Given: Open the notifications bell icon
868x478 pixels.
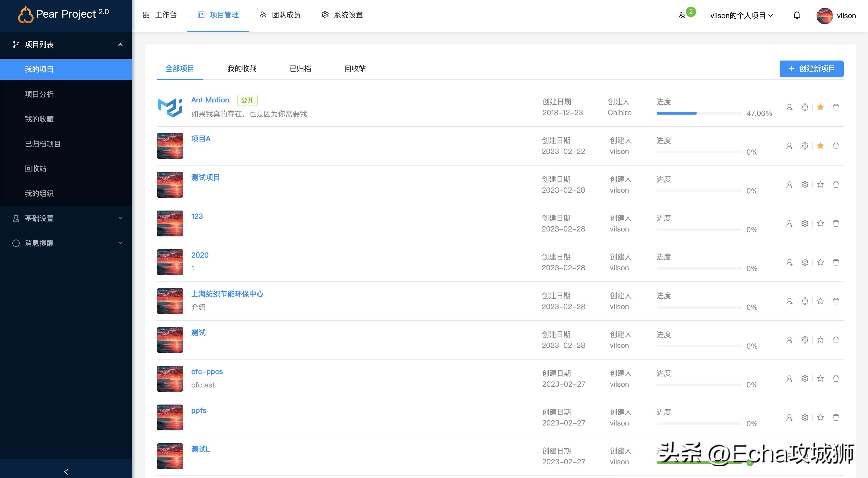Looking at the screenshot, I should click(x=797, y=15).
